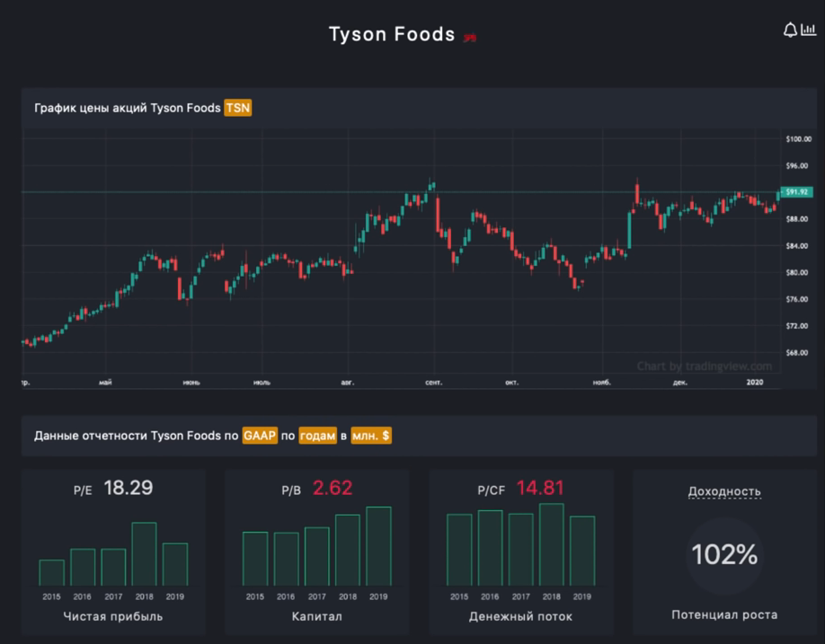Select the 2018 bar in Чистая прибыль chart
Viewport: 825px width, 644px height.
point(144,554)
